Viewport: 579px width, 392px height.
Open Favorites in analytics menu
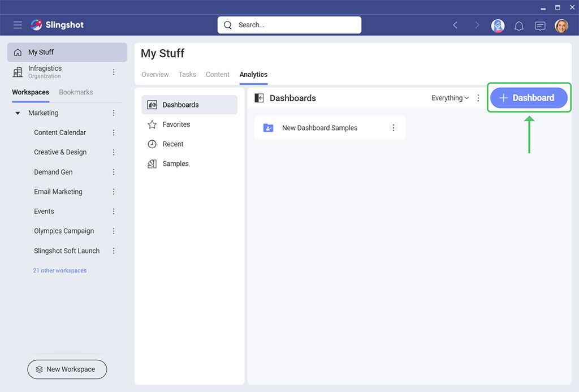click(189, 124)
